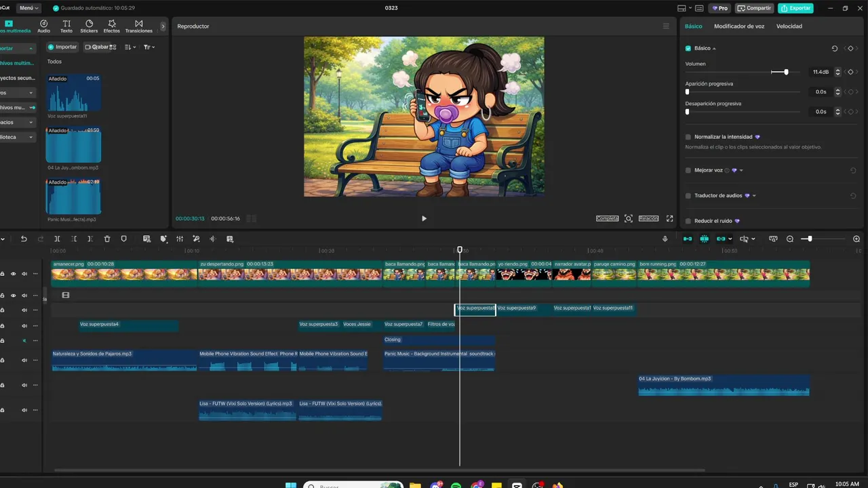
Task: Switch to Velocidad tab
Action: click(x=789, y=26)
